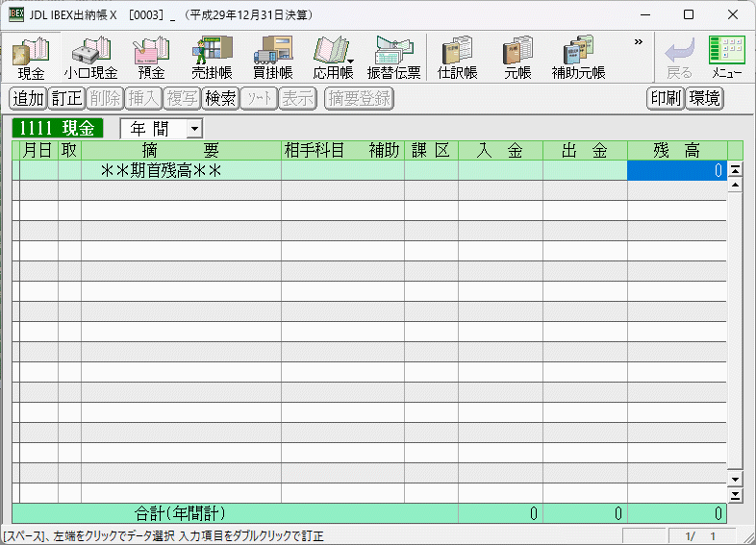Click the 検索 search button
This screenshot has height=545, width=756.
[x=220, y=98]
